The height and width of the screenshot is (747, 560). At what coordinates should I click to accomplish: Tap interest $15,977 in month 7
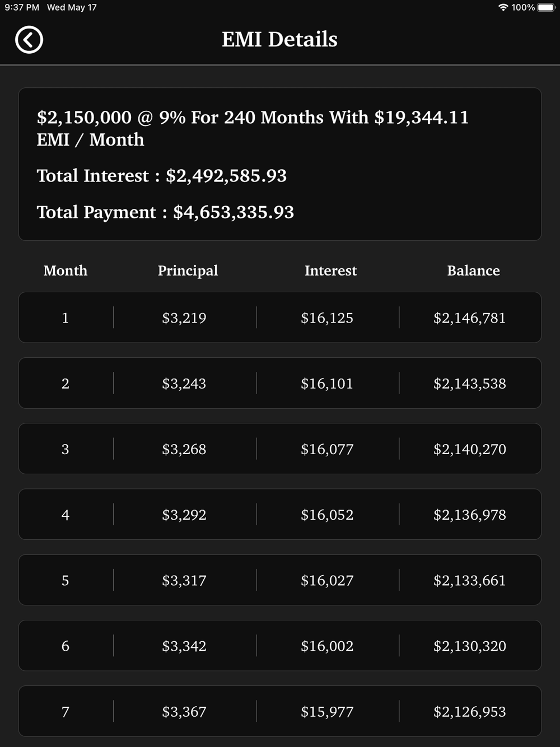click(327, 712)
